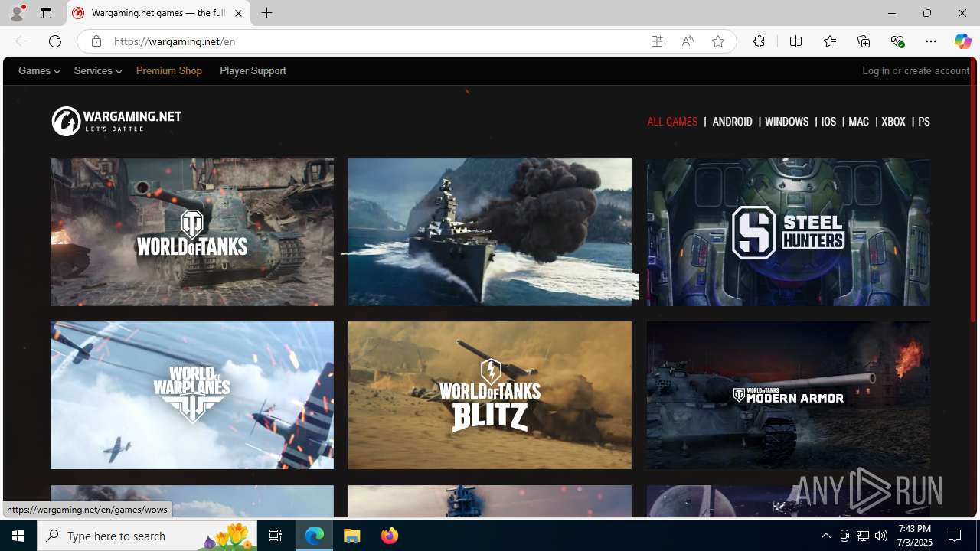The width and height of the screenshot is (980, 551).
Task: Select the ALL GAMES filter
Action: tap(672, 122)
